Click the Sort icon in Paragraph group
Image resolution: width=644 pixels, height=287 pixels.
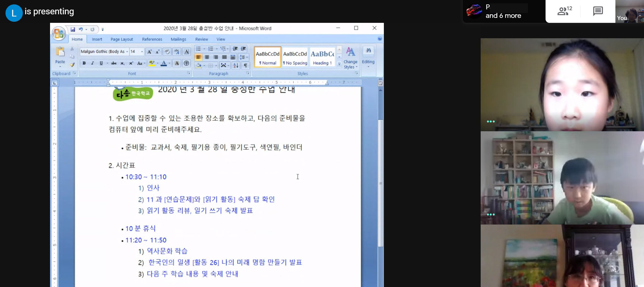236,65
